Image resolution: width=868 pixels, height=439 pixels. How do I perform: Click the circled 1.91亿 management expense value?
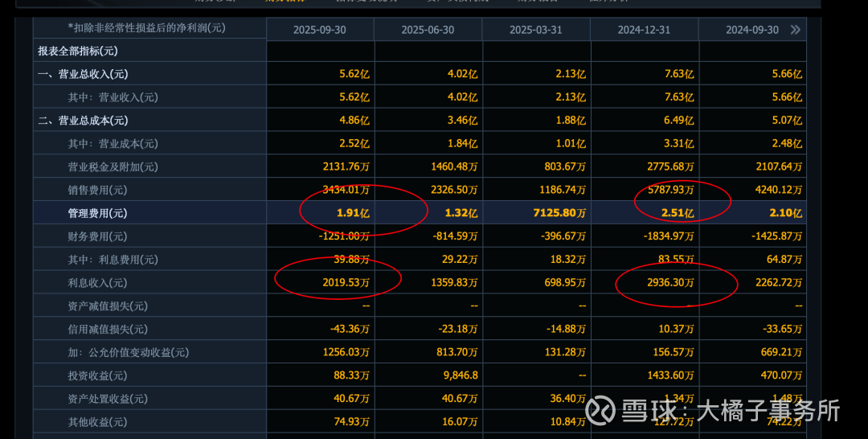click(353, 213)
